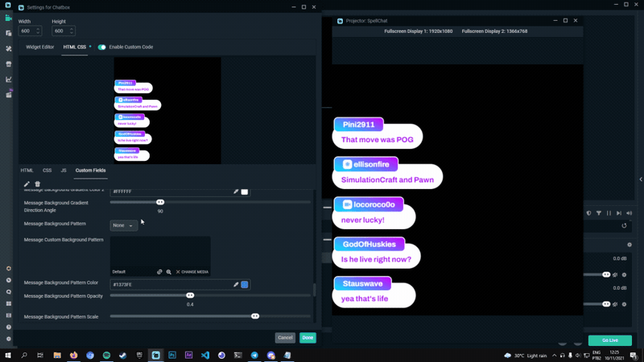The width and height of the screenshot is (644, 362).
Task: Click the Height spinner arrows
Action: point(72,31)
